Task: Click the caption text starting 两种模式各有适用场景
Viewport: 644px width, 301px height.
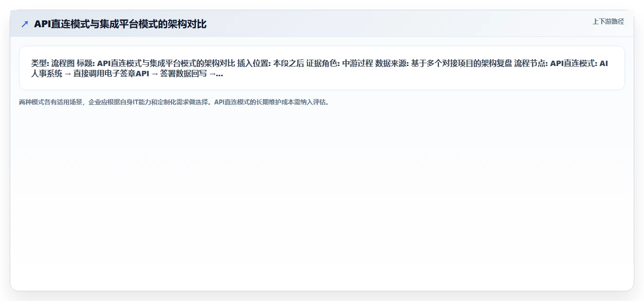Action: pyautogui.click(x=174, y=102)
